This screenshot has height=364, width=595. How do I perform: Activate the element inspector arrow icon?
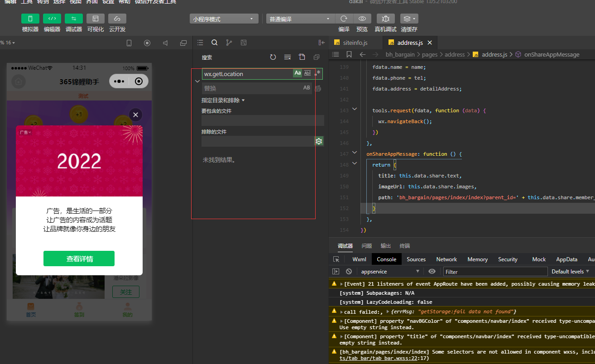pyautogui.click(x=336, y=259)
